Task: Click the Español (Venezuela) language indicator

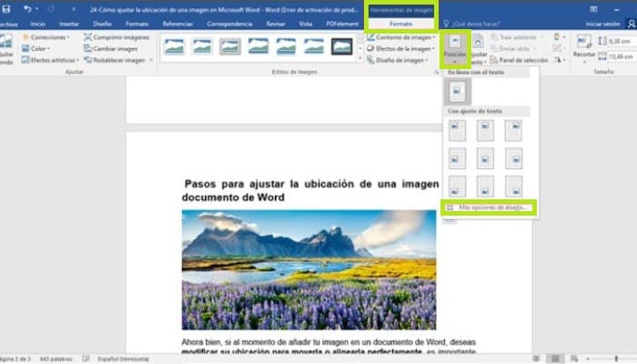Action: pos(123,359)
